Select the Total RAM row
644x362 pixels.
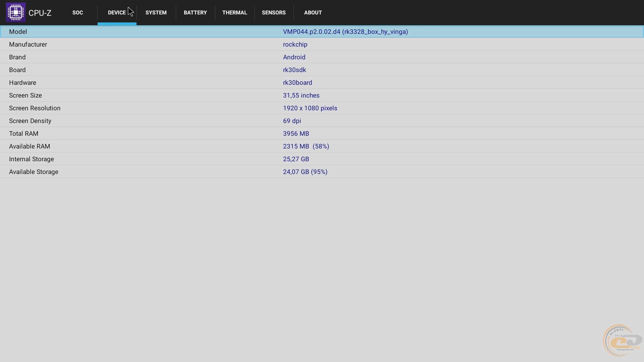[x=322, y=133]
